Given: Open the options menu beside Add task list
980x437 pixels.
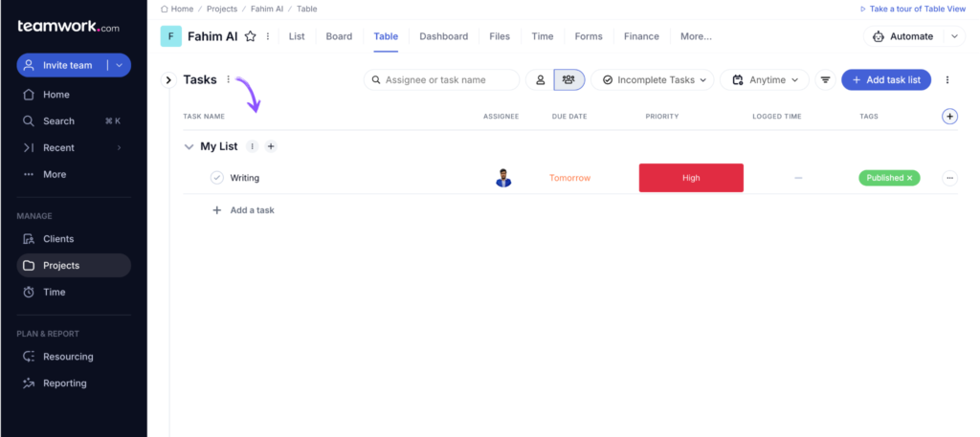Looking at the screenshot, I should coord(947,80).
